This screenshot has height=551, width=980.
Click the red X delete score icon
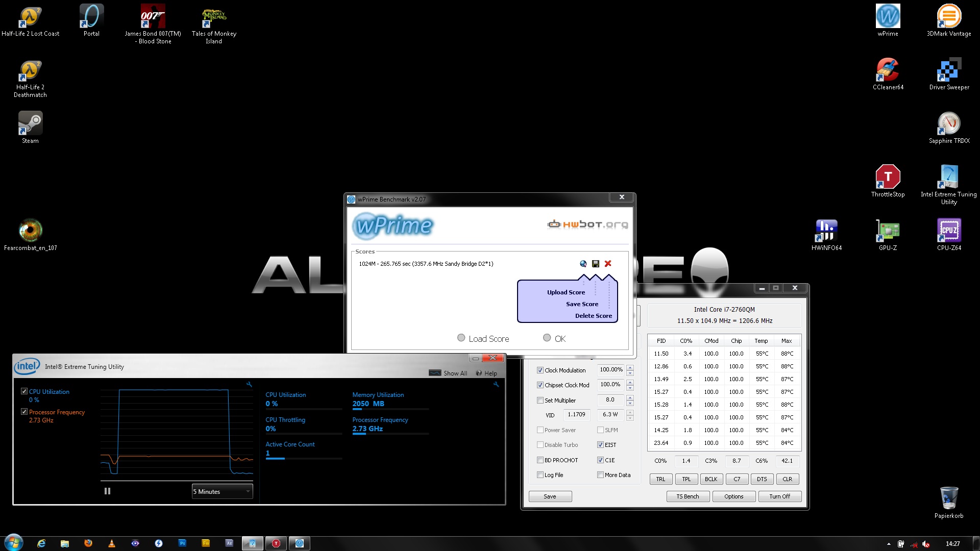pos(608,264)
